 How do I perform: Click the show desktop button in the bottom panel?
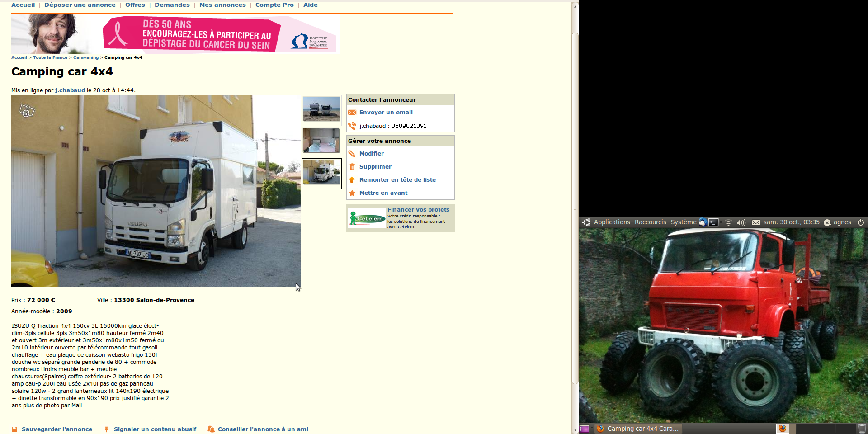click(x=584, y=429)
